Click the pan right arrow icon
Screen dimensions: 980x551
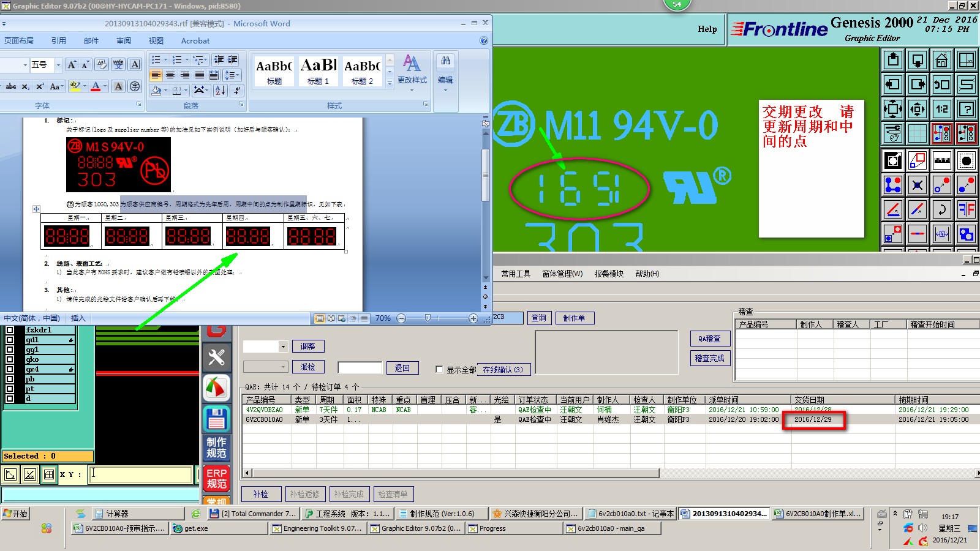918,84
